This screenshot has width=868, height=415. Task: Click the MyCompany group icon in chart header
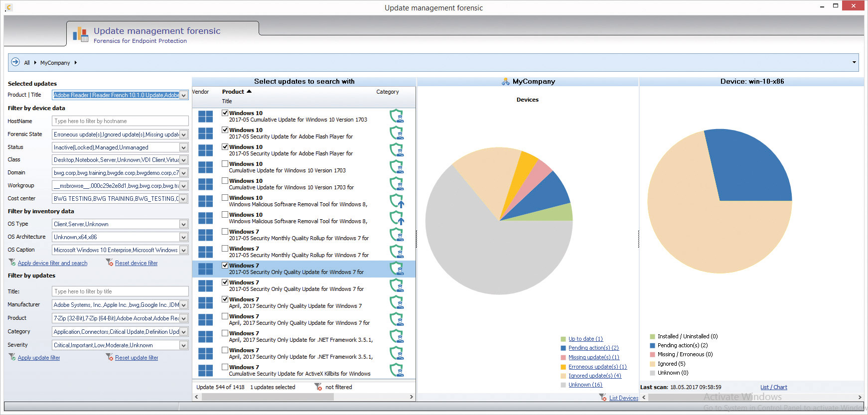(506, 81)
